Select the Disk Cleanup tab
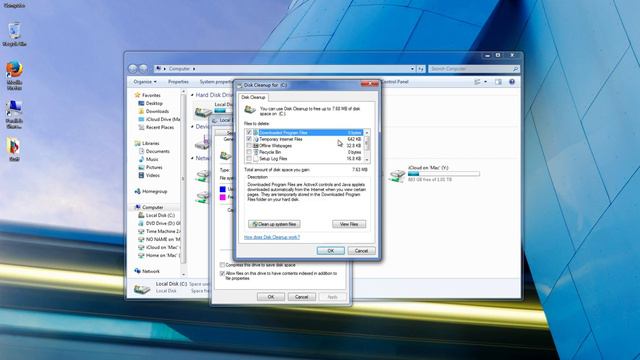This screenshot has height=360, width=640. point(253,97)
